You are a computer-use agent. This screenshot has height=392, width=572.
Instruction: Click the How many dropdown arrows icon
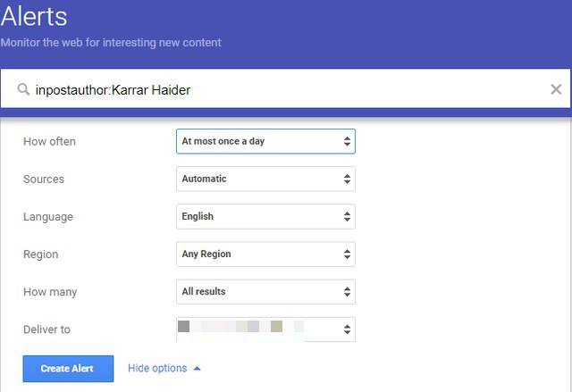[347, 291]
